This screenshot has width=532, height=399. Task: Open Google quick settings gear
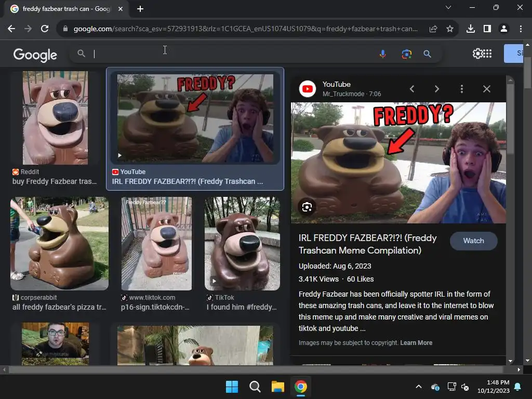click(x=477, y=54)
